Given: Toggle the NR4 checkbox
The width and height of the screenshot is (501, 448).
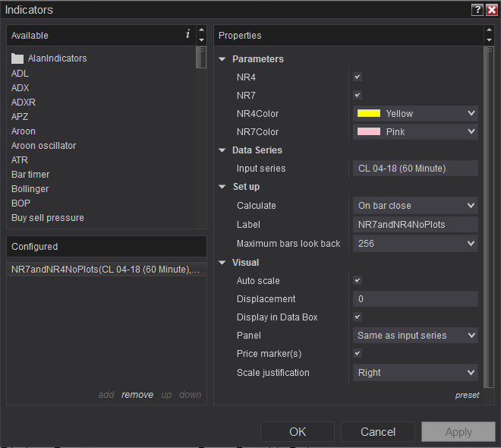Looking at the screenshot, I should pos(358,77).
